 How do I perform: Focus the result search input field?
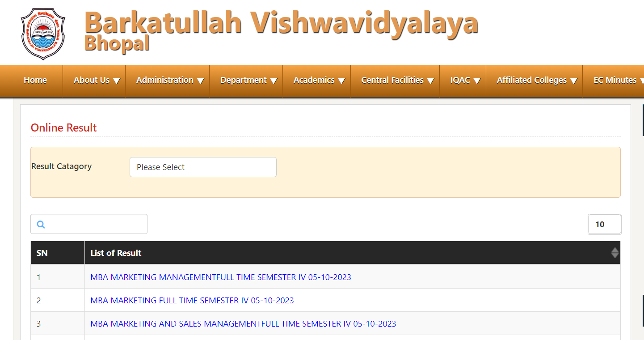[89, 224]
